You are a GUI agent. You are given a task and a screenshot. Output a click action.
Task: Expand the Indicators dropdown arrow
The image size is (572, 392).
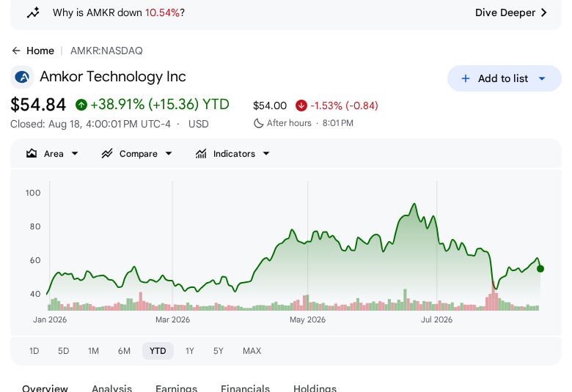coord(266,154)
